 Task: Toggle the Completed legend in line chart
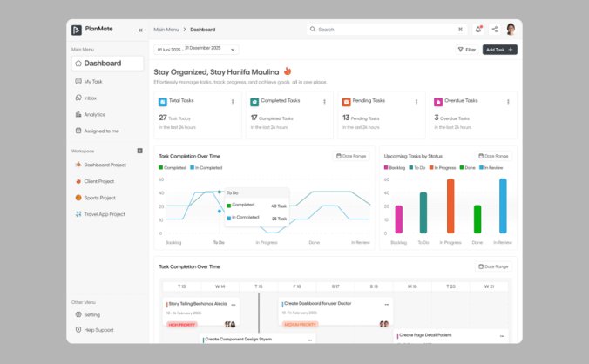tap(172, 166)
